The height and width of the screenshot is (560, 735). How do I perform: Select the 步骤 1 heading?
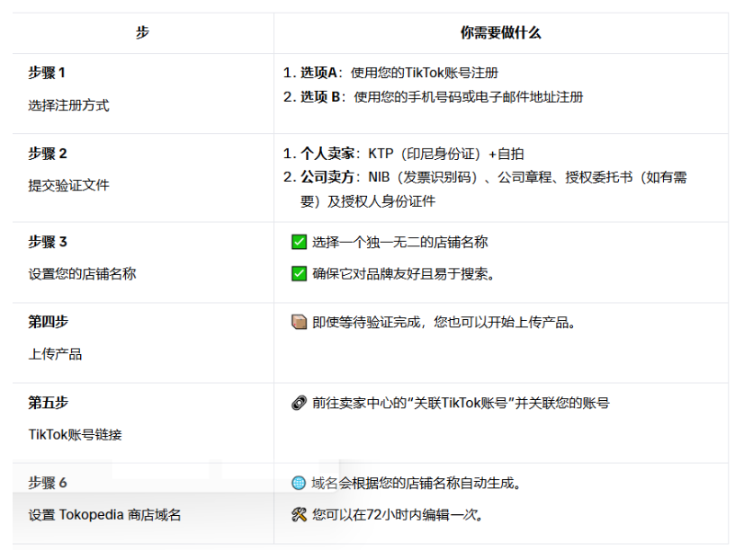47,73
